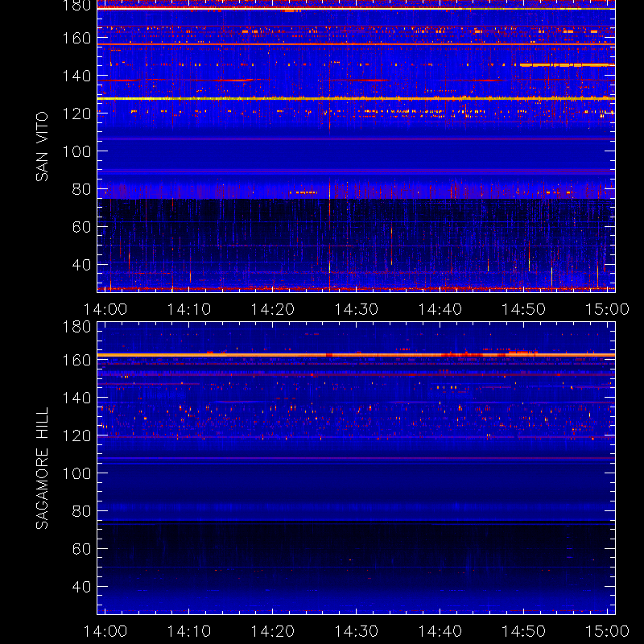Viewport: 644px width, 644px height.
Task: Select 160 frequency label on San Vito plot
Action: click(76, 38)
